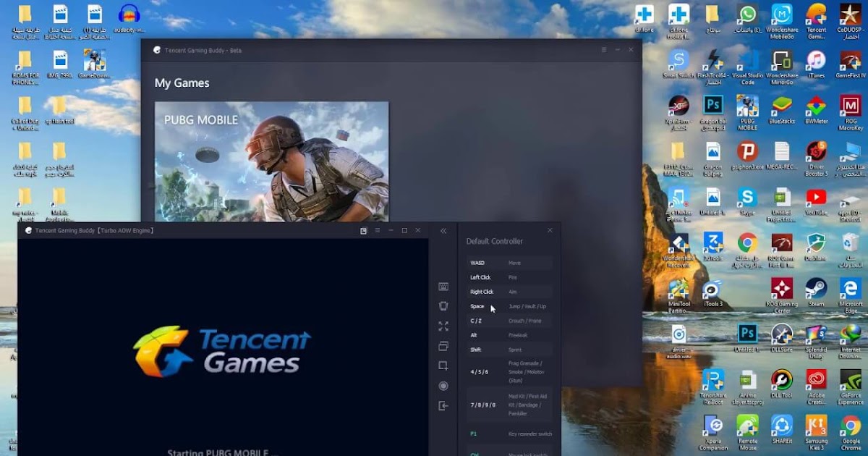This screenshot has height=456, width=868.
Task: Click the rotate screen icon in the emulator sidebar
Action: point(443,306)
